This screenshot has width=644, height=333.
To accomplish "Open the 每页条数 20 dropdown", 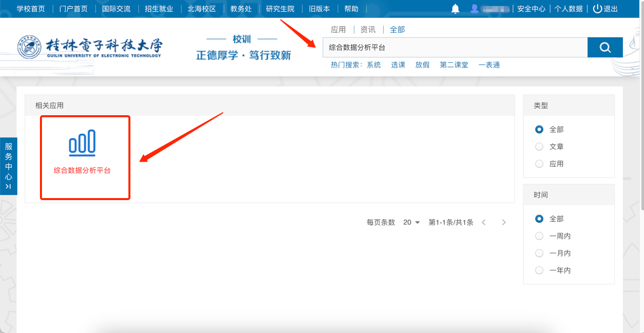I will [411, 222].
